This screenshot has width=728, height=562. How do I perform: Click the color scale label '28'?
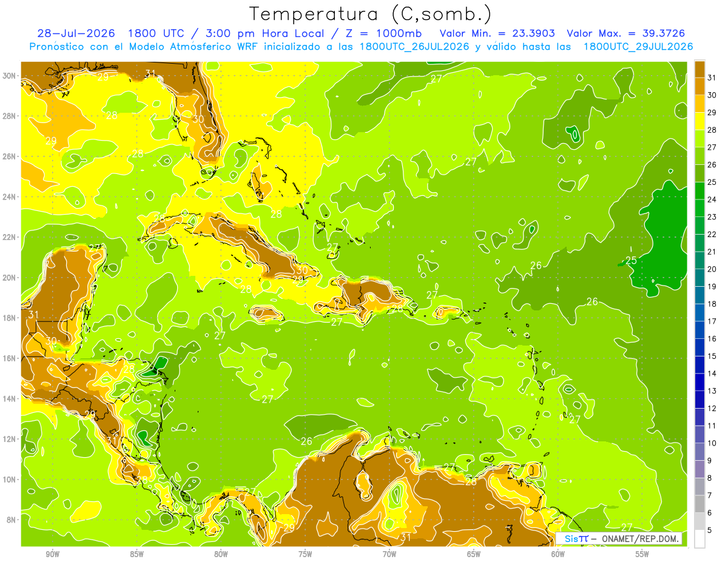tap(712, 130)
